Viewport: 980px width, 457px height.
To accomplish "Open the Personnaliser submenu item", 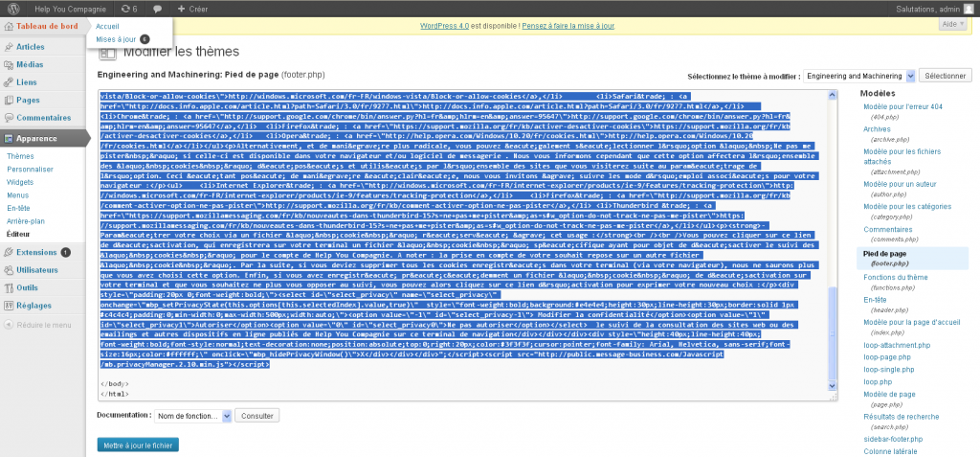I will point(30,169).
